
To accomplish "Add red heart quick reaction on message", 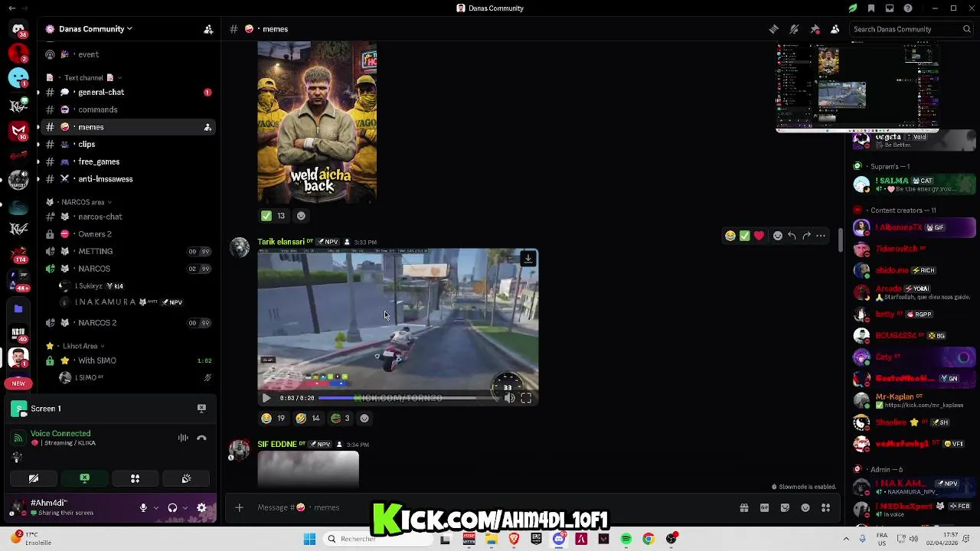I will pos(759,236).
